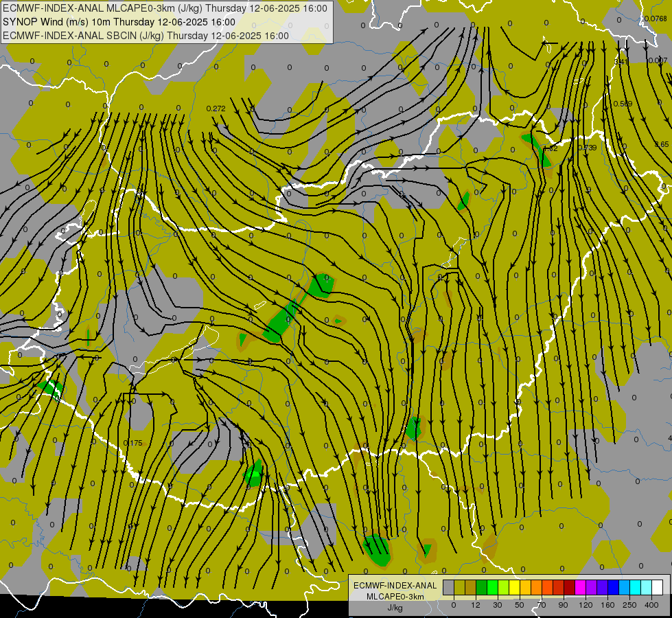The image size is (672, 618).
Task: Click the dark red legend swatch
Action: coord(570,587)
